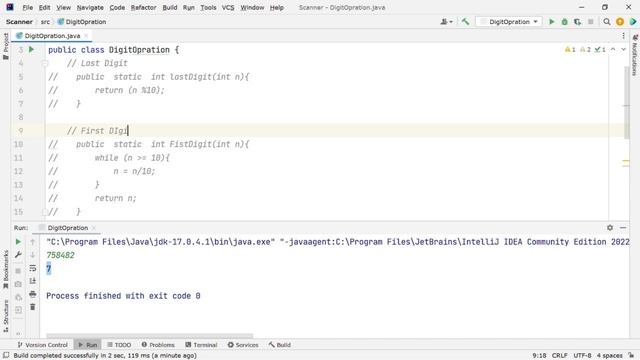The width and height of the screenshot is (640, 360).
Task: Open the Bookmarks side panel
Action: click(x=6, y=268)
